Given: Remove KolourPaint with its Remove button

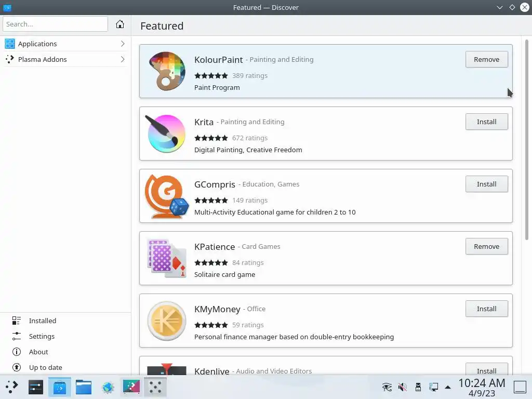Looking at the screenshot, I should (486, 59).
